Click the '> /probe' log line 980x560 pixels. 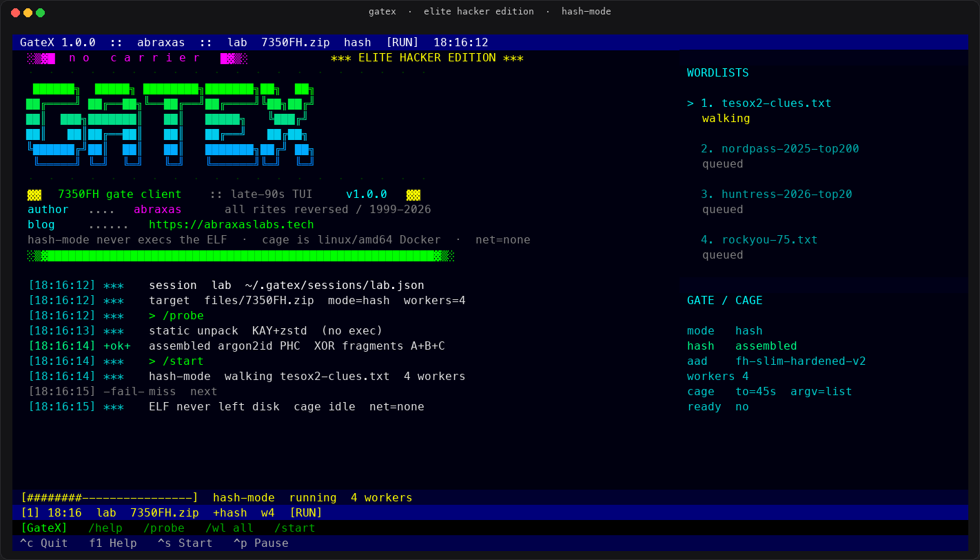[116, 316]
